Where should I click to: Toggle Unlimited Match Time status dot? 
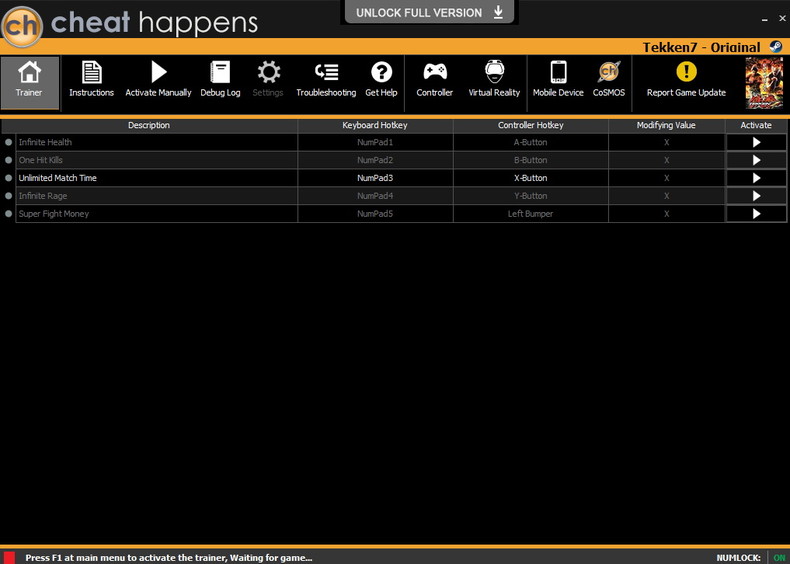click(x=8, y=178)
